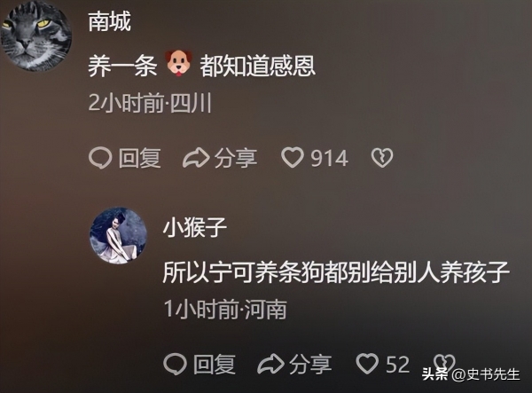The width and height of the screenshot is (532, 393).
Task: Click 分享 text under 小猴子's reply
Action: 310,364
